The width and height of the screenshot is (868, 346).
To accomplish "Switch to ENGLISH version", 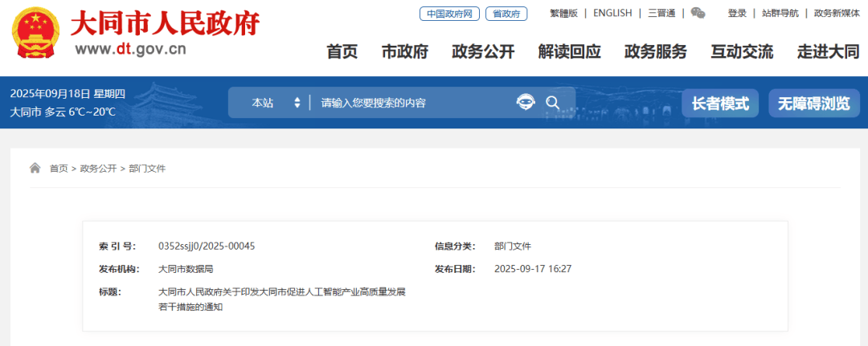I will point(612,13).
